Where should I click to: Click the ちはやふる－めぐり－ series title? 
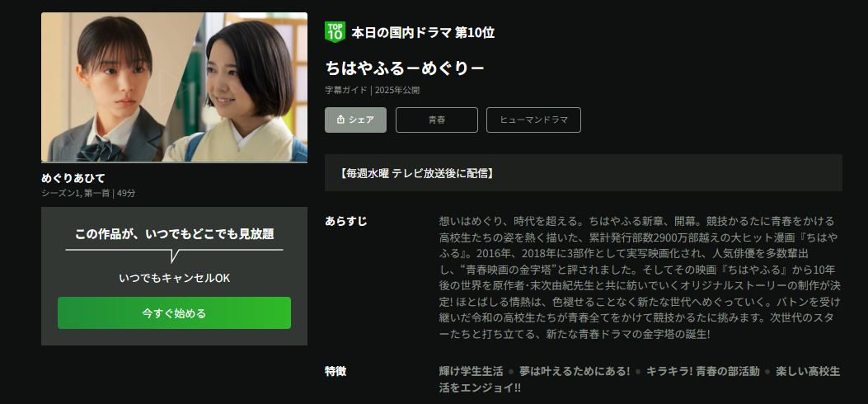pos(405,68)
